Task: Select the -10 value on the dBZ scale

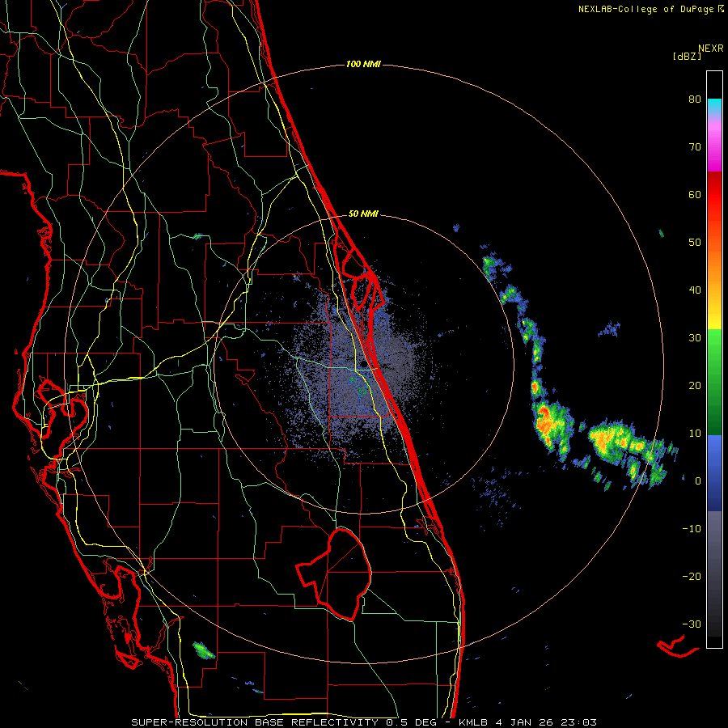Action: click(x=692, y=529)
